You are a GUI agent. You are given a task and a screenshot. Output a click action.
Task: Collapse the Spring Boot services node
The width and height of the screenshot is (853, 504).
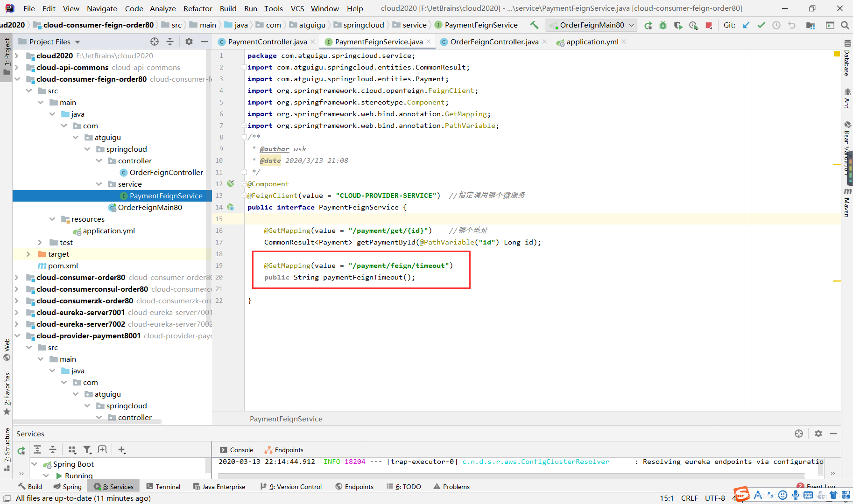pos(35,464)
